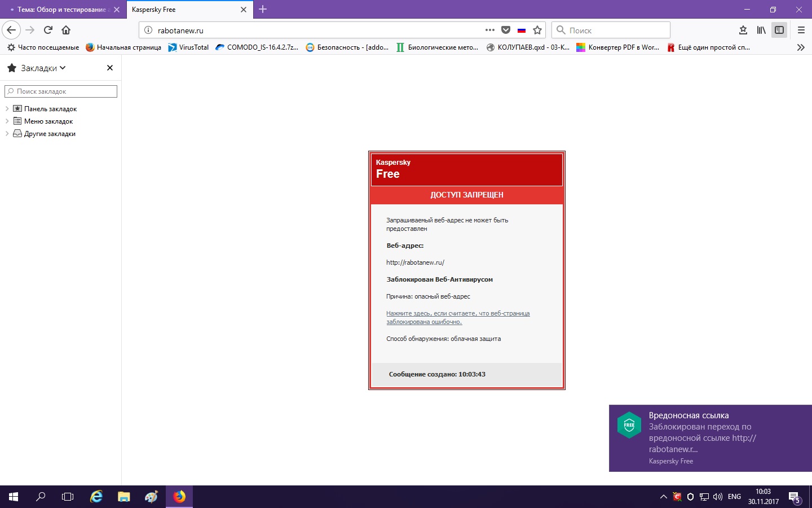This screenshot has height=508, width=812.
Task: Select the Kaspersky Free tab
Action: (x=189, y=10)
